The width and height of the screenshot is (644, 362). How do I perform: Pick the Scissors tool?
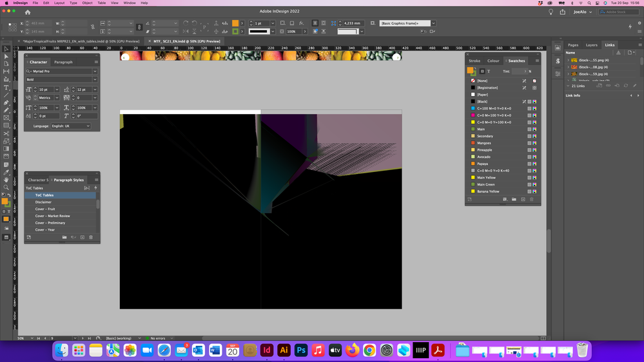coord(6,133)
